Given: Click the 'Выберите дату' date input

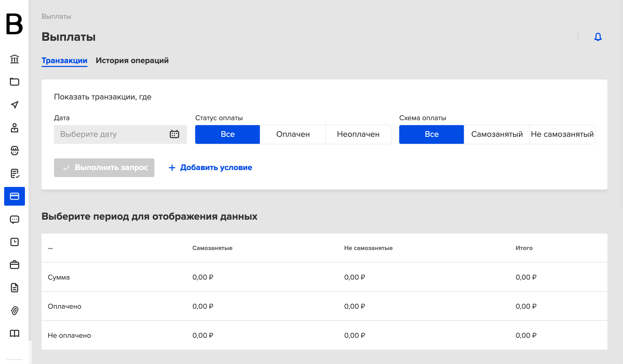Looking at the screenshot, I should pos(120,134).
